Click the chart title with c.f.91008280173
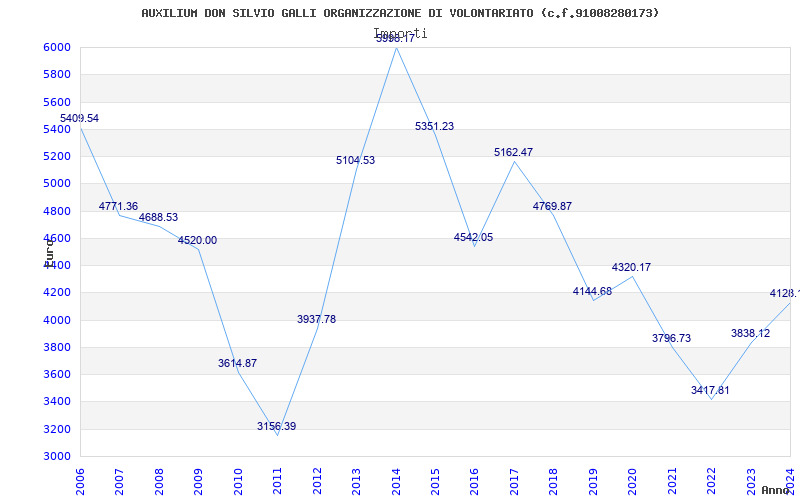The width and height of the screenshot is (800, 500). coord(400,13)
